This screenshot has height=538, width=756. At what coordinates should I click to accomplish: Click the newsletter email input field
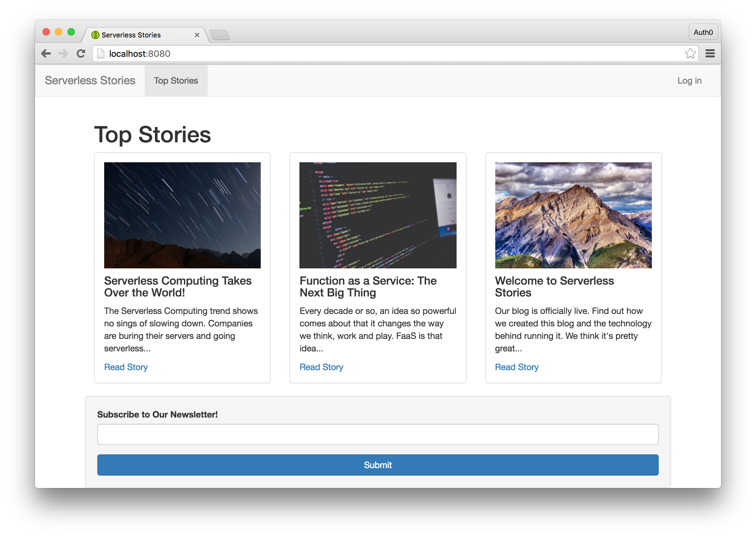[378, 434]
